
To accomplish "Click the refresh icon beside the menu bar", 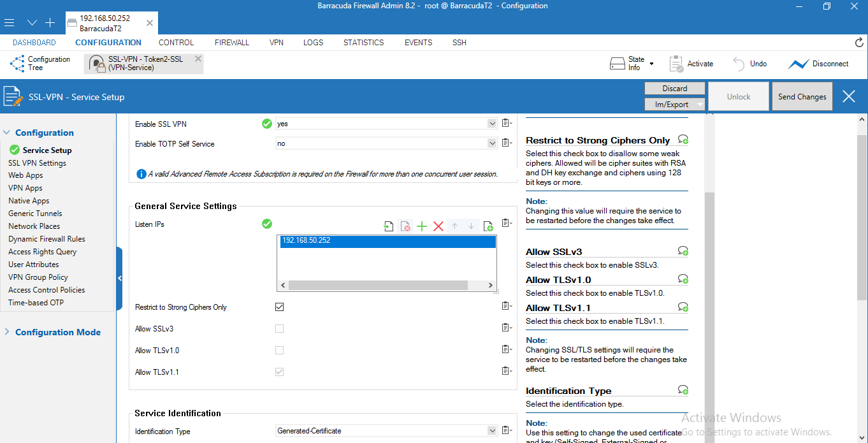I will click(x=859, y=43).
